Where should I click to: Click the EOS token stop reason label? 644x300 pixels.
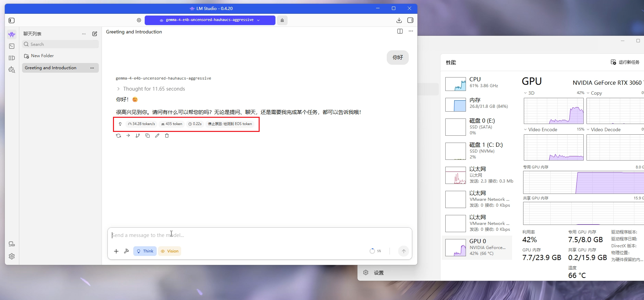[230, 124]
